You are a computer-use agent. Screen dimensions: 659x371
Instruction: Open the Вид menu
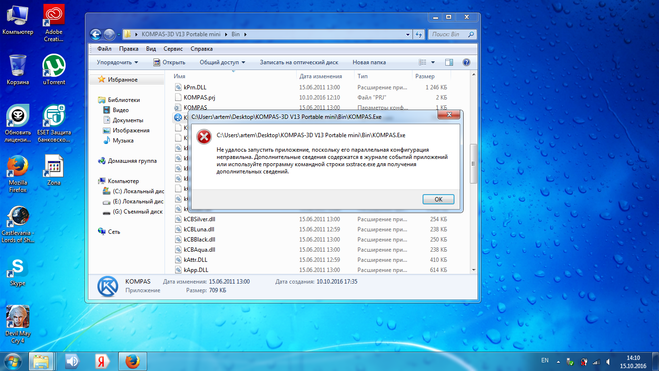(151, 49)
